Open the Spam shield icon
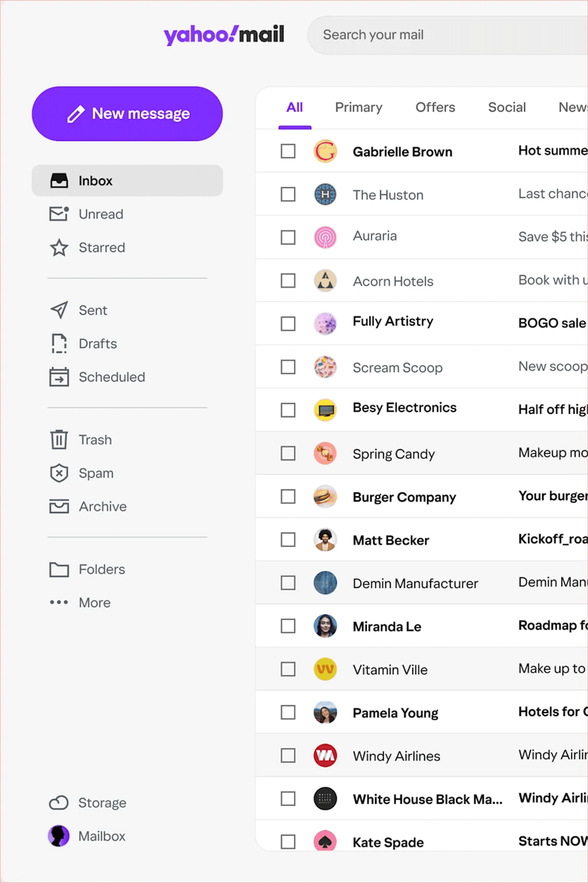 tap(59, 473)
